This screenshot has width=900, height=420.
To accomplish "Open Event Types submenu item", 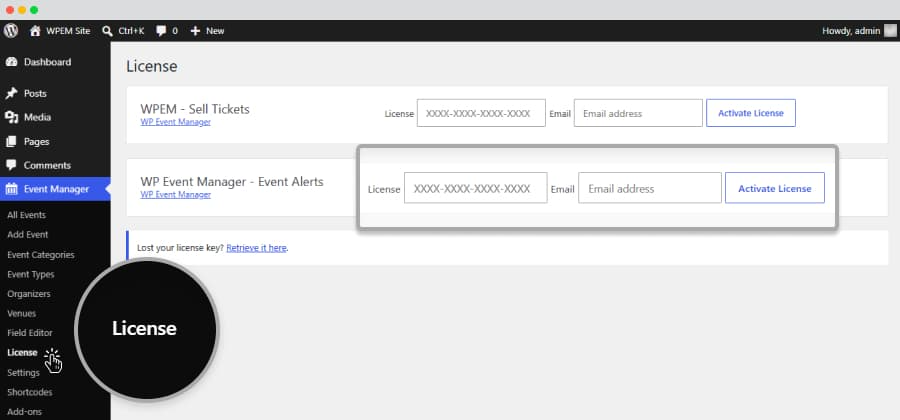I will pos(30,274).
